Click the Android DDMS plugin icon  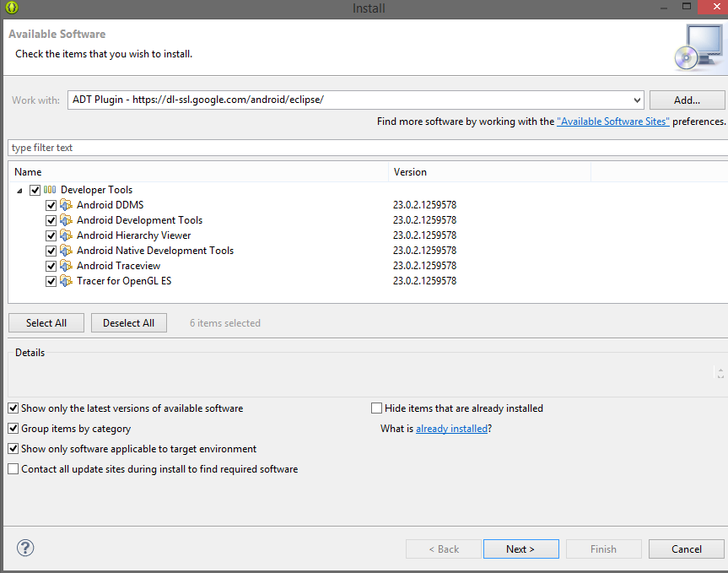[67, 205]
